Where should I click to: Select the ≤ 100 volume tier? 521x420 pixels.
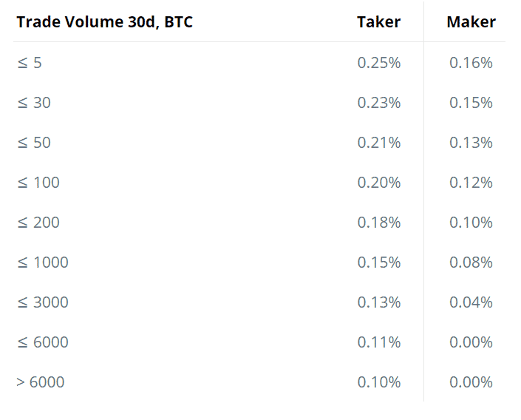[x=38, y=183]
